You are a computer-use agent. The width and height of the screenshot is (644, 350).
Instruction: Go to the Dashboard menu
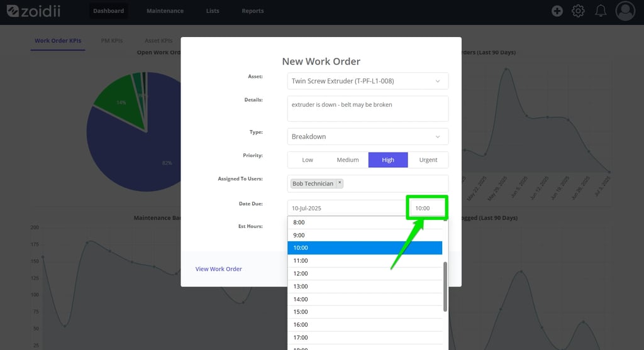[x=108, y=11]
